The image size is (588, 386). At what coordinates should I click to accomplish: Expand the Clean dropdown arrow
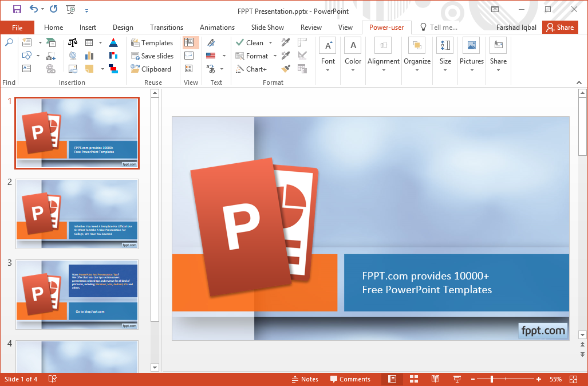[270, 43]
